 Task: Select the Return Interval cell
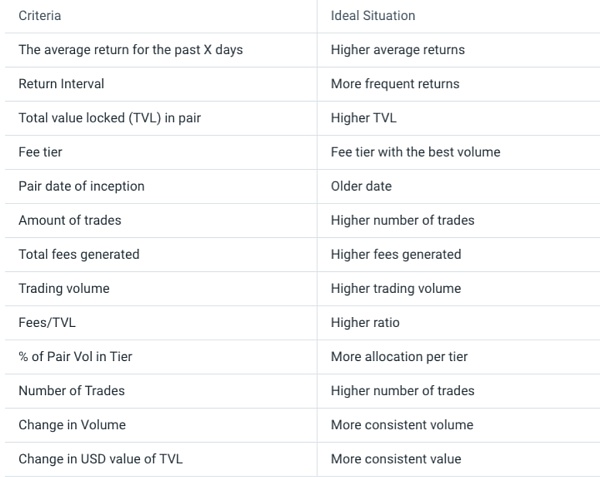pos(61,84)
